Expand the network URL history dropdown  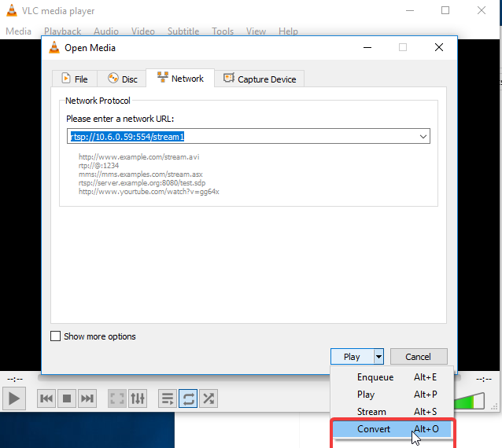(x=423, y=137)
